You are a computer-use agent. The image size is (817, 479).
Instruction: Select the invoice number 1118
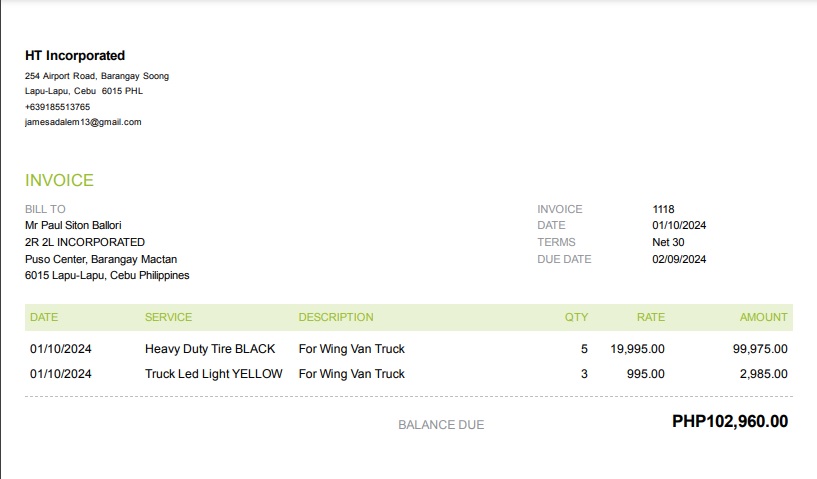pos(663,209)
